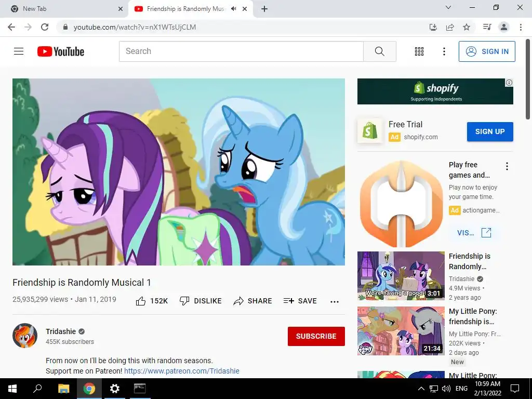
Task: Play the 21:34 My Little Pony video
Action: [x=401, y=331]
